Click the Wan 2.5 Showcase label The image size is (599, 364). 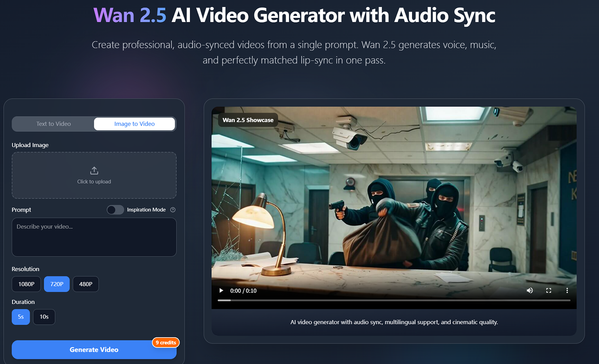pyautogui.click(x=247, y=120)
